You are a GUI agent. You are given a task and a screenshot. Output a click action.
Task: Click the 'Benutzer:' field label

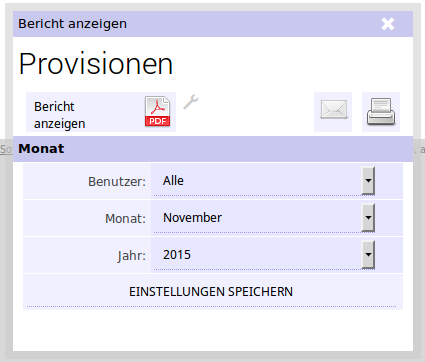click(x=117, y=182)
